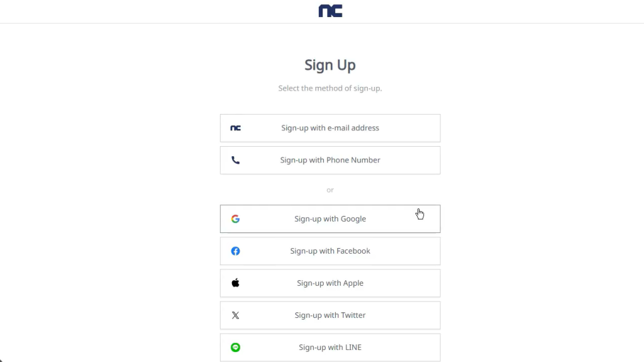Click the blue Facebook logo icon
644x362 pixels.
(x=235, y=251)
